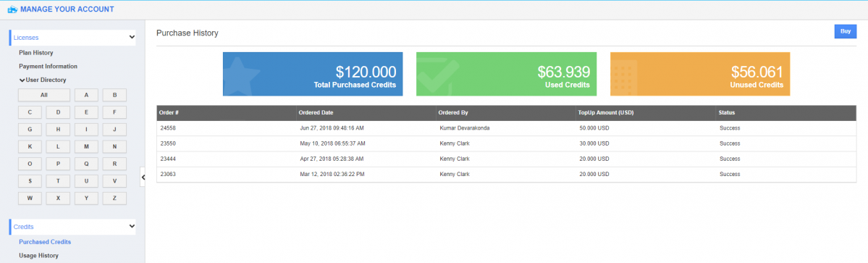Collapse the User Directory tree
The width and height of the screenshot is (868, 263).
tap(22, 80)
